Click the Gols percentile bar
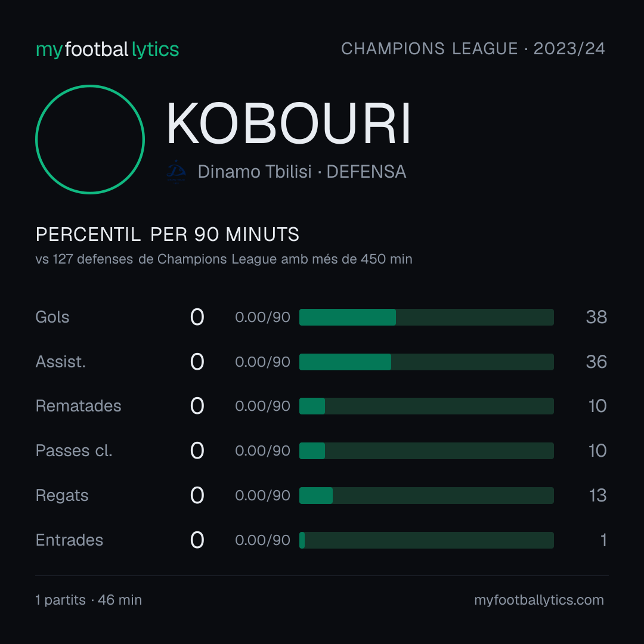The image size is (644, 644). (x=426, y=317)
